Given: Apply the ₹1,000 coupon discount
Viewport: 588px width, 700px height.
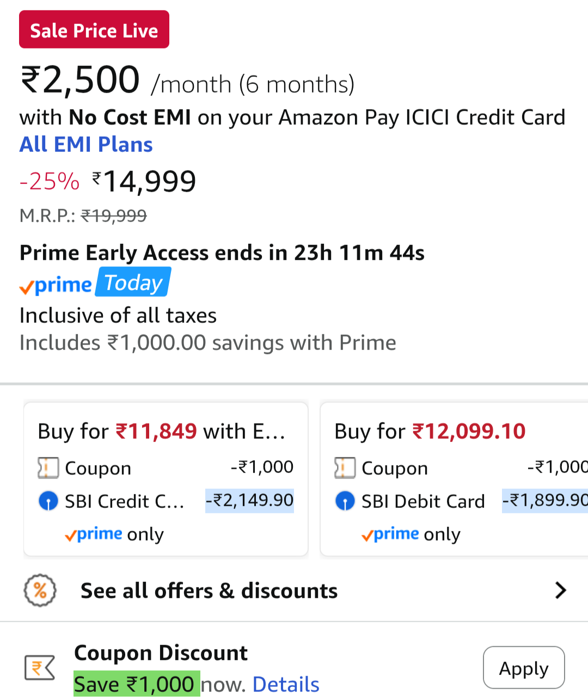Looking at the screenshot, I should tap(523, 668).
